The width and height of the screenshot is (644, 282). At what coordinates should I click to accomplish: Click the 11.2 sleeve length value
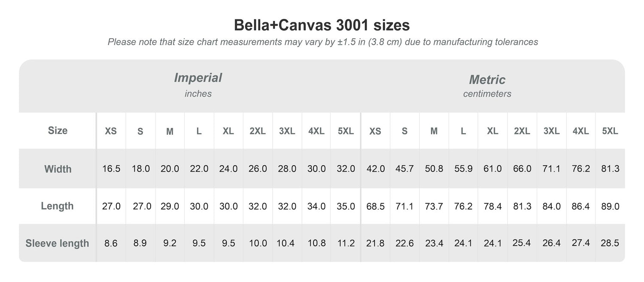point(346,243)
